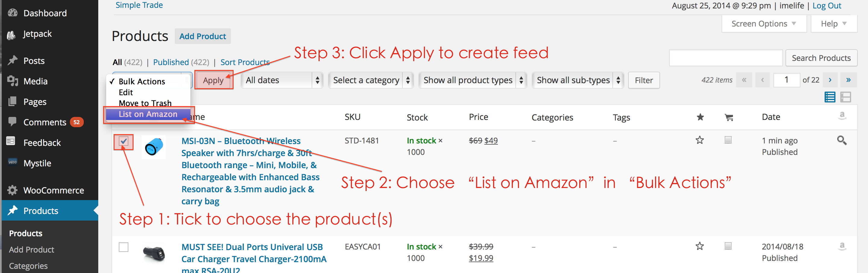Image resolution: width=868 pixels, height=273 pixels.
Task: Star the USB car charger as featured
Action: click(700, 246)
